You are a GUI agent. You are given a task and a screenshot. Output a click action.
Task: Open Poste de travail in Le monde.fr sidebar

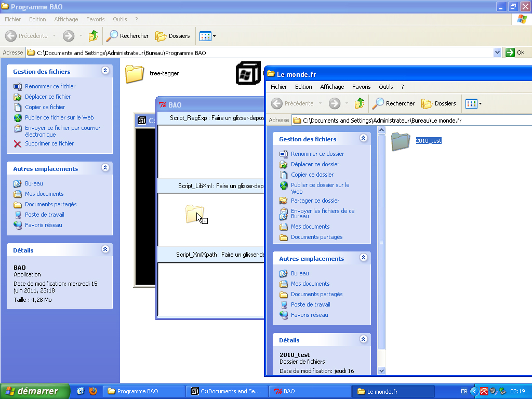point(311,304)
